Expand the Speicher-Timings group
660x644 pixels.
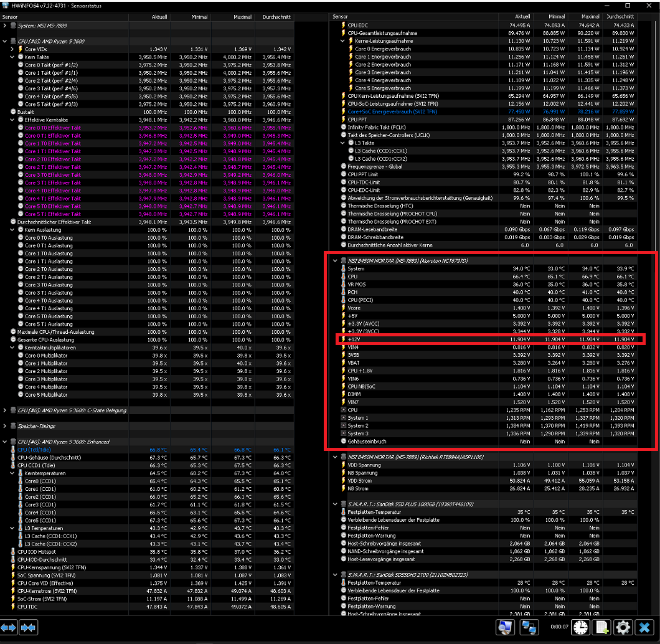[4, 426]
